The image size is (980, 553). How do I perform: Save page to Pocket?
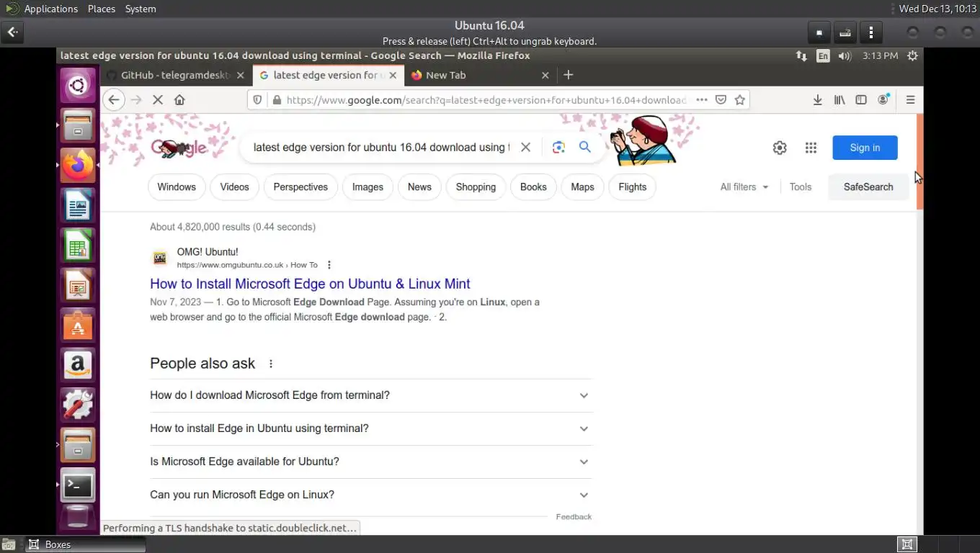(721, 100)
